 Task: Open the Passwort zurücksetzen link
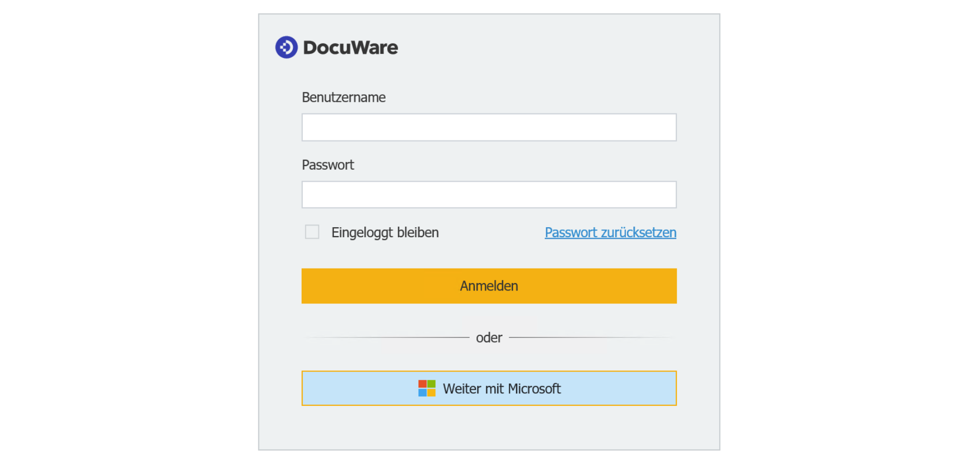tap(610, 232)
